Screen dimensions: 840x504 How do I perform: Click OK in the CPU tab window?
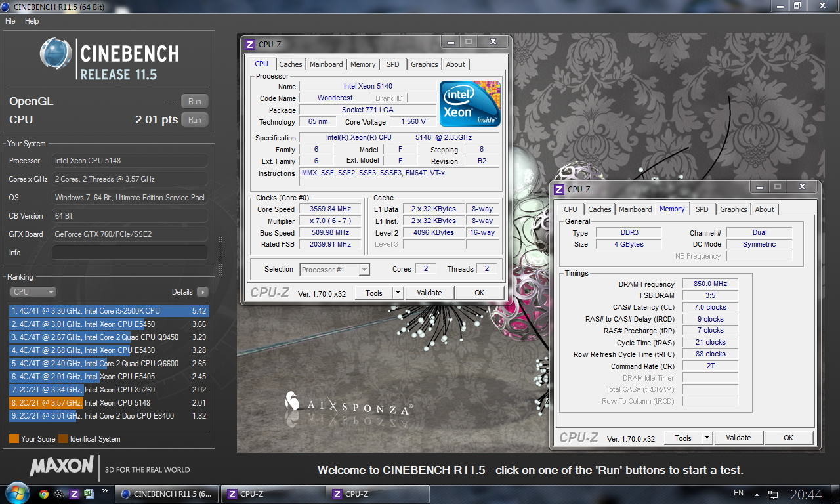480,293
